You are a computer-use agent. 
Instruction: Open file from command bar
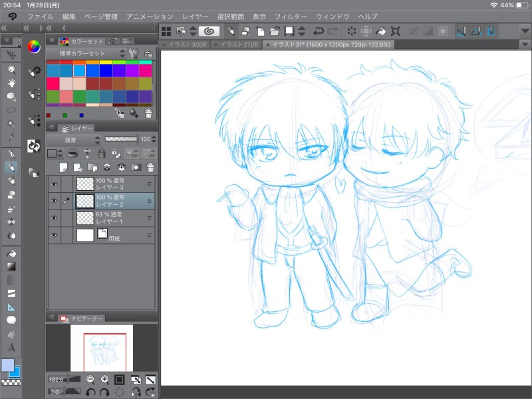click(x=275, y=31)
